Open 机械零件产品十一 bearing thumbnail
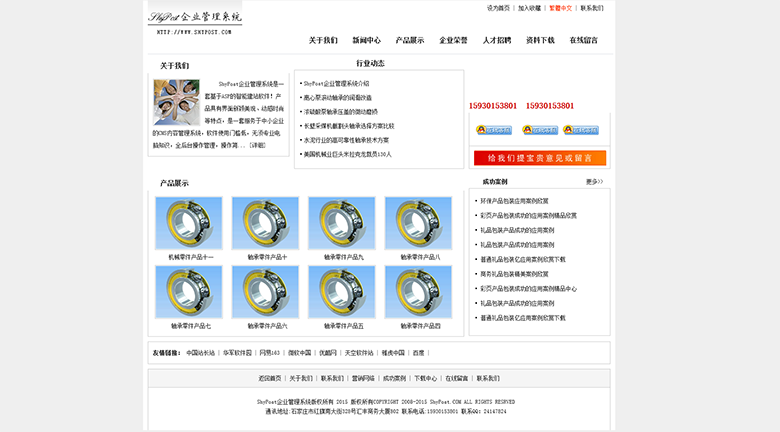Image resolution: width=780 pixels, height=432 pixels. coord(189,223)
